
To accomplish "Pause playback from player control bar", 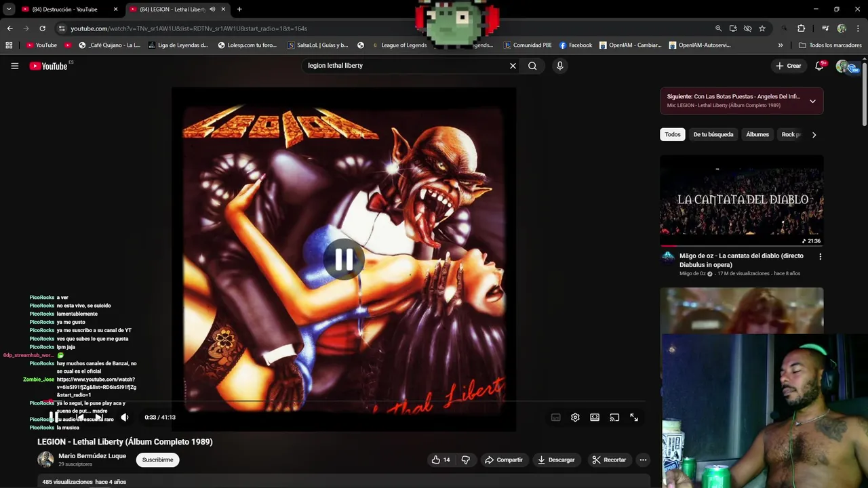I will pos(54,418).
